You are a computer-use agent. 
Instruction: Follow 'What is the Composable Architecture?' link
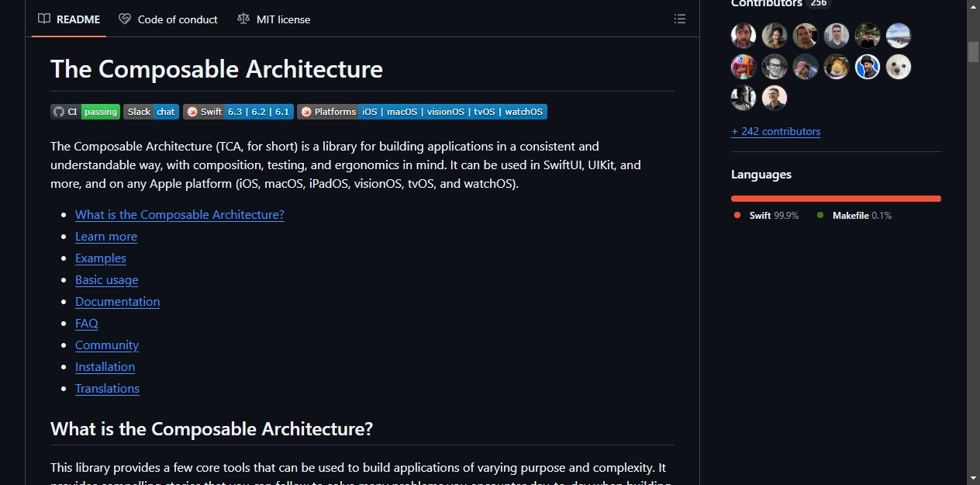click(x=180, y=215)
